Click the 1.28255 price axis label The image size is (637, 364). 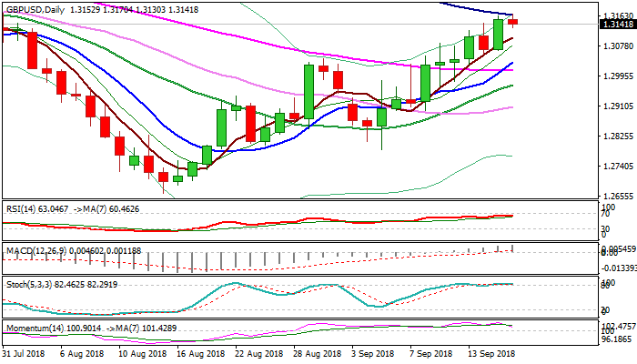coord(618,136)
